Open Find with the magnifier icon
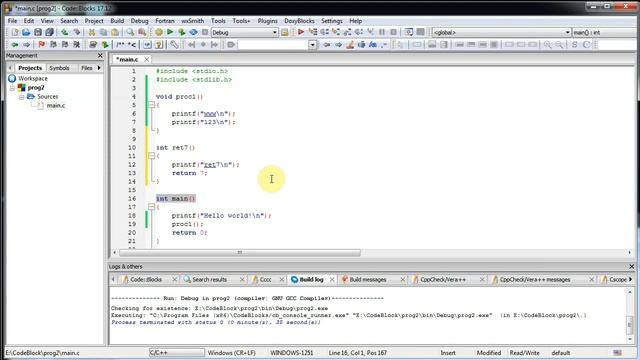The width and height of the screenshot is (640, 360). [x=130, y=32]
